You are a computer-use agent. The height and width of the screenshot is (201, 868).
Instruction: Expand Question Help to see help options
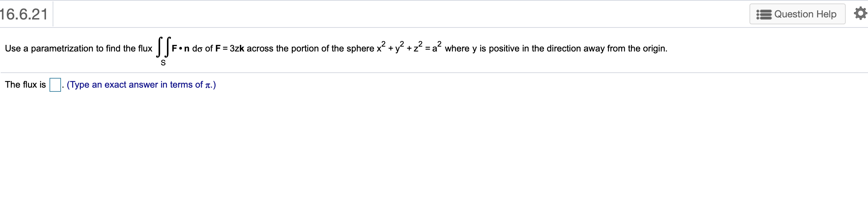coord(797,14)
